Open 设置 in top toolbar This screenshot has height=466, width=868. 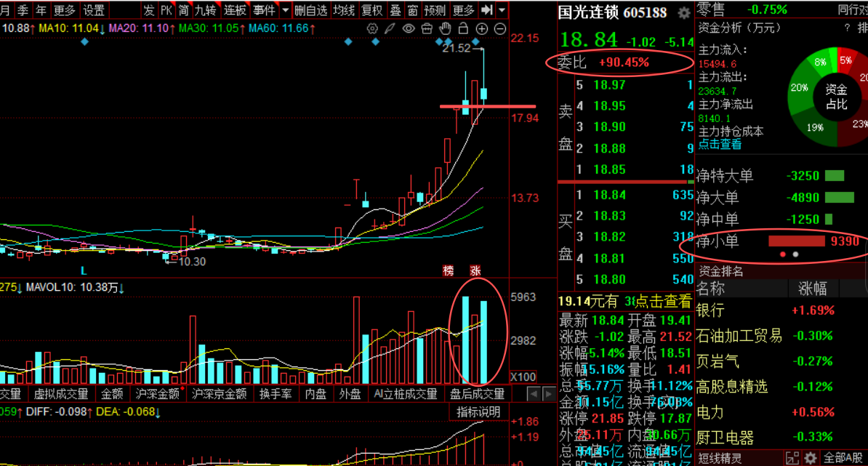94,10
